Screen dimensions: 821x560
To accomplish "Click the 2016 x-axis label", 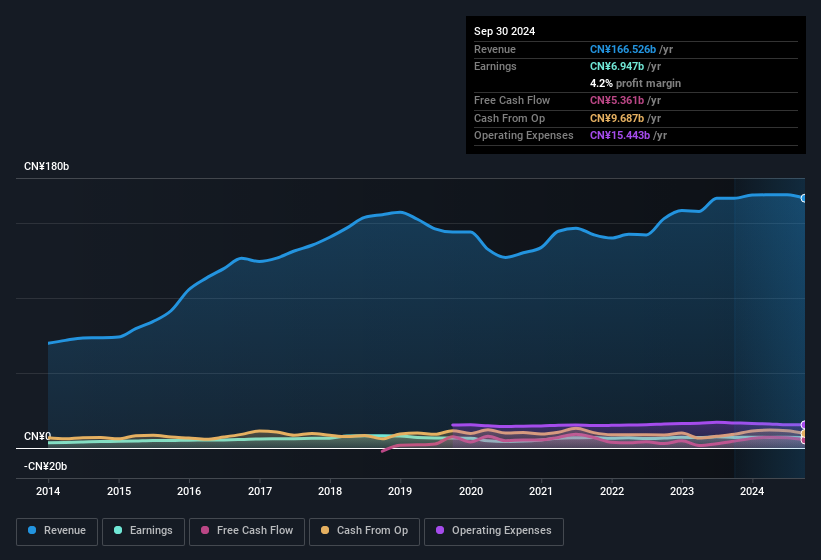I will point(189,491).
